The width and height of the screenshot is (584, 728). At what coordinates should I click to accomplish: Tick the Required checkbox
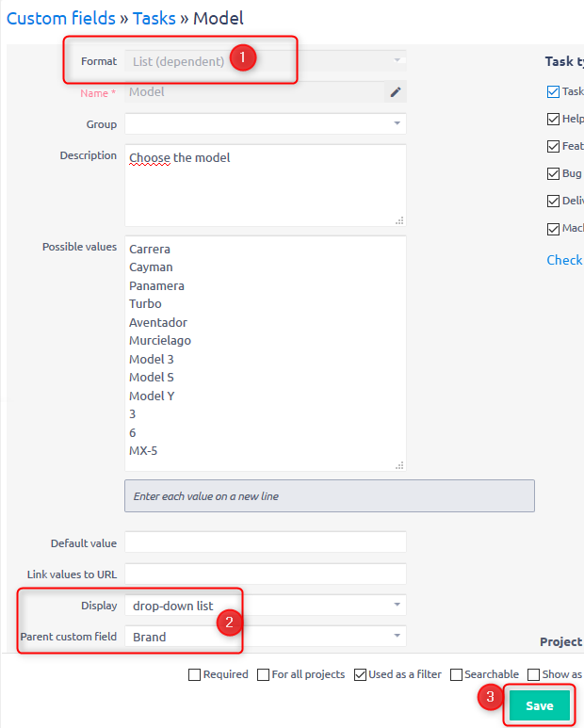pos(195,674)
